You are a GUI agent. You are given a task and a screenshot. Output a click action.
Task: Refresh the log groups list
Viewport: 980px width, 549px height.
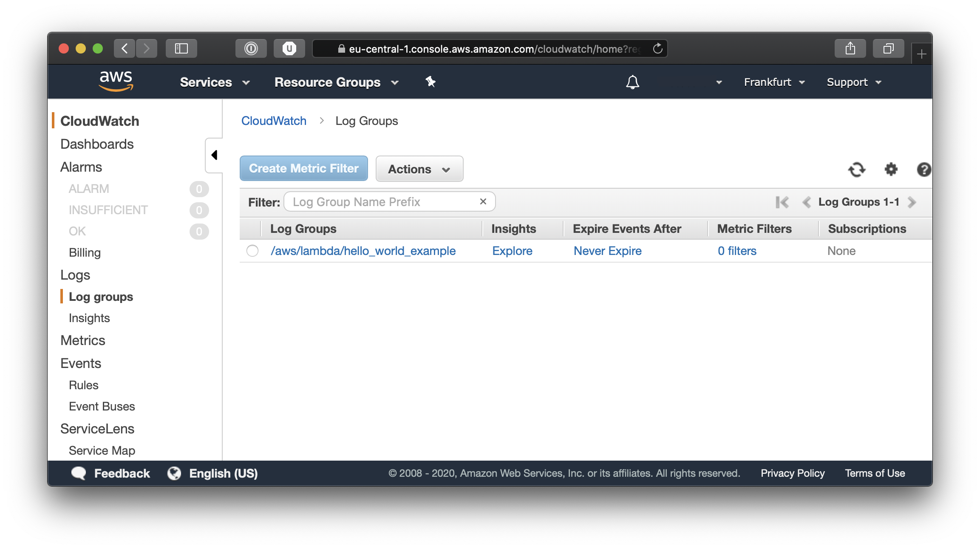point(856,170)
